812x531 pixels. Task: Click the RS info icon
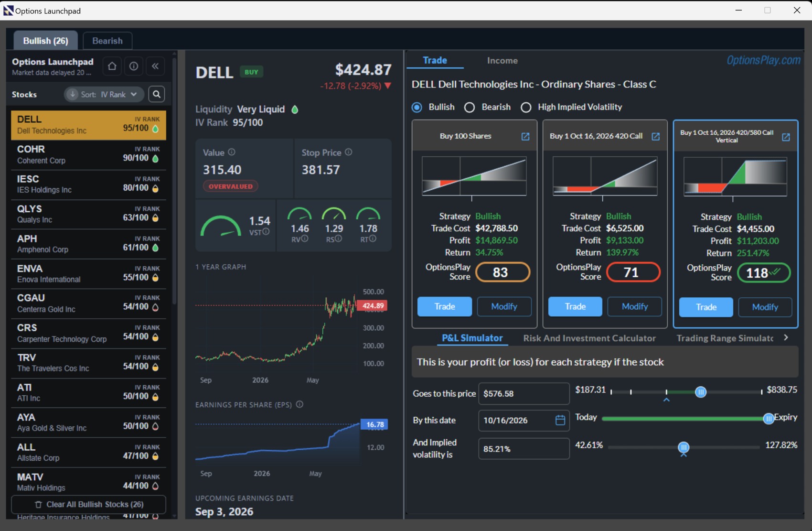point(338,238)
